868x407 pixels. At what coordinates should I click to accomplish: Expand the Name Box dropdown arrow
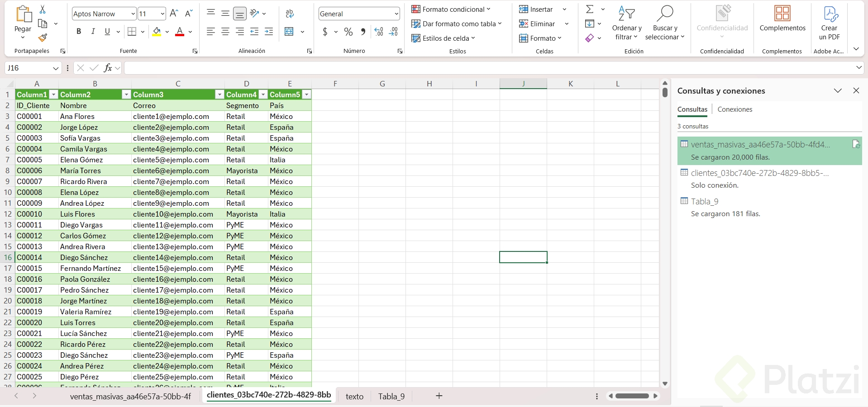pyautogui.click(x=56, y=68)
